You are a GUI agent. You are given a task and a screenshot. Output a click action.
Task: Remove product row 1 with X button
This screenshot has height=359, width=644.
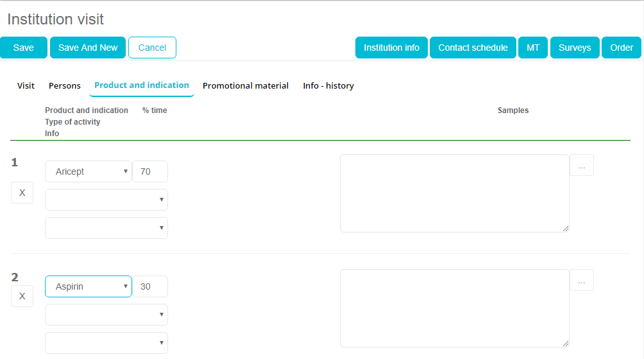point(22,193)
